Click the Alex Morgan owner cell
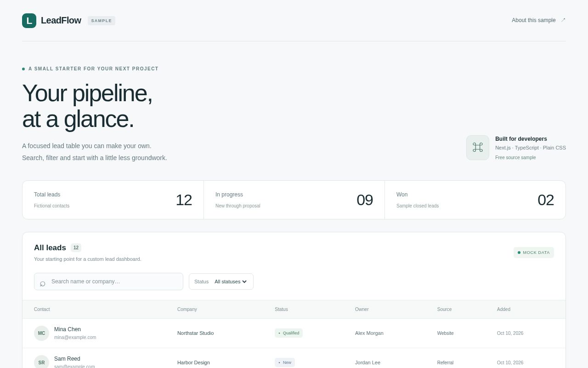Screen dimensions: 588x368 [x=369, y=333]
